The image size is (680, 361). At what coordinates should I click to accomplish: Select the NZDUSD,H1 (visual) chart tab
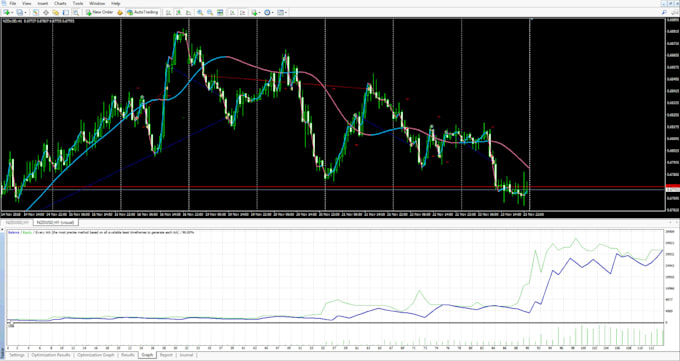(56, 222)
